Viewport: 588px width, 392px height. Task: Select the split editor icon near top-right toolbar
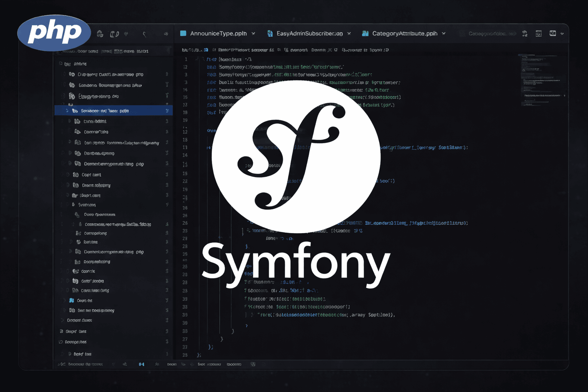click(x=539, y=33)
